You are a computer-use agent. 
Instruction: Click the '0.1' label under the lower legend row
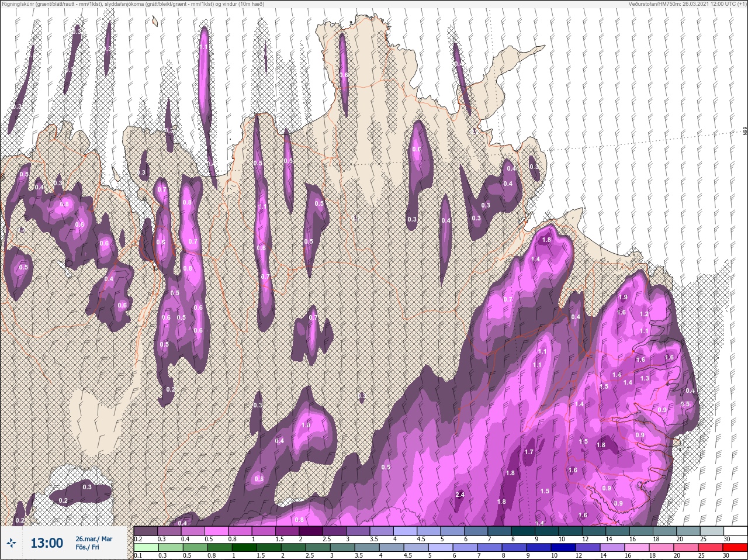138,555
